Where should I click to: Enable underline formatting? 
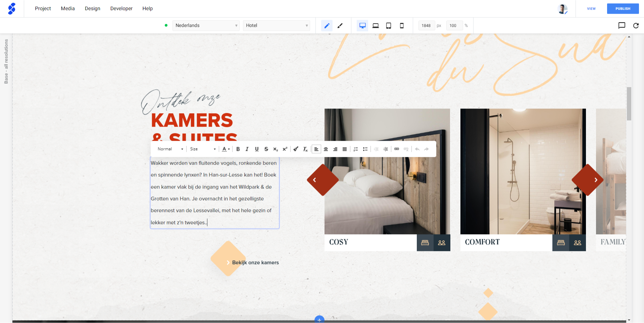(x=257, y=149)
